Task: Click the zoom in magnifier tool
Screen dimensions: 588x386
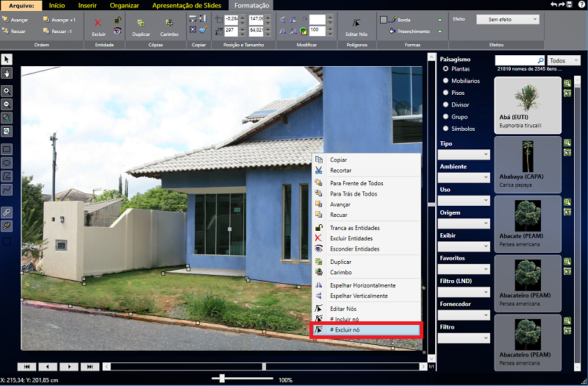Action: point(7,90)
